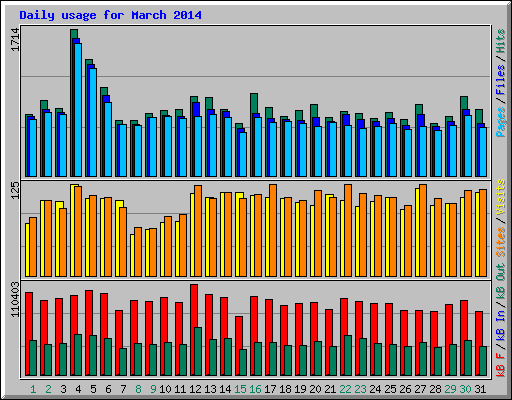Click day 28 on the x-axis

435,389
